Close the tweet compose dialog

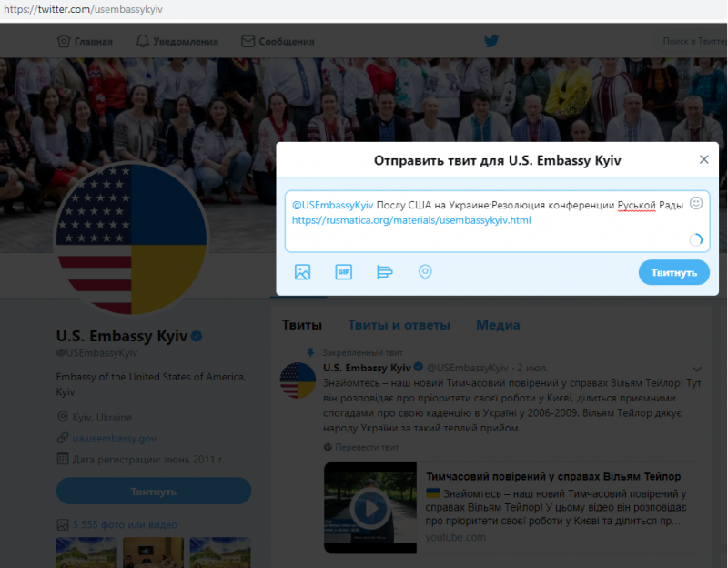point(703,160)
